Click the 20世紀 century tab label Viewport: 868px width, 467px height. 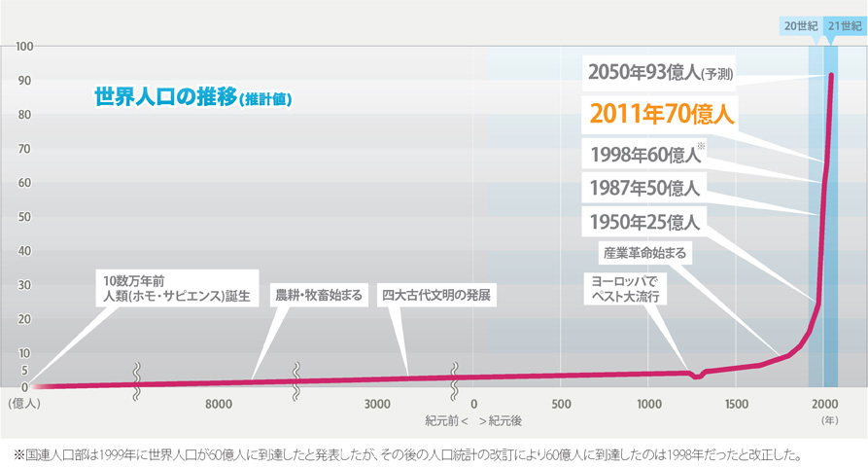point(801,26)
